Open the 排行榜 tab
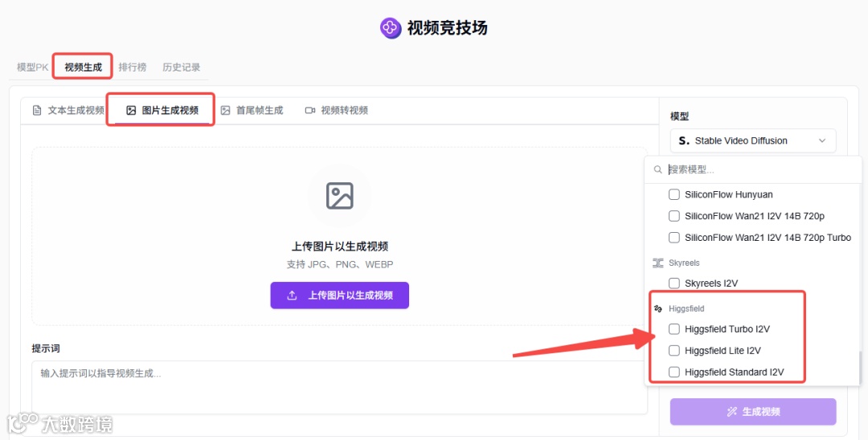 [133, 67]
